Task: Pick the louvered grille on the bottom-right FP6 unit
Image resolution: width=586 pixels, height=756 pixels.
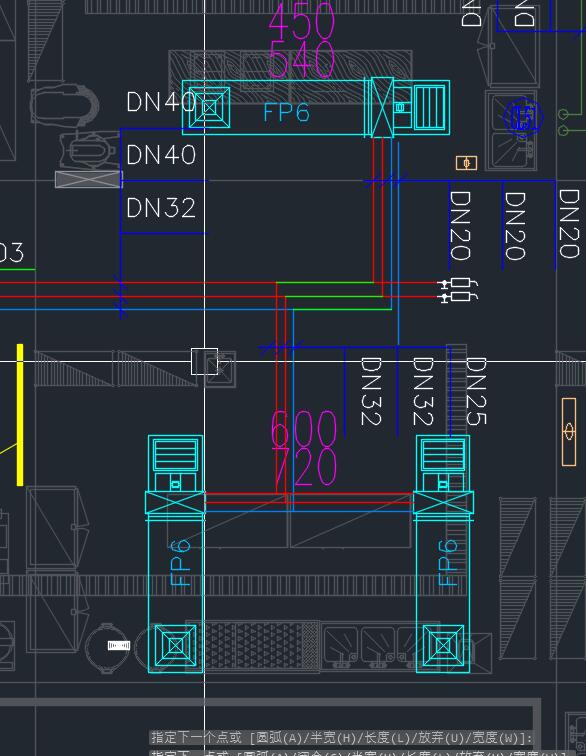Action: tap(443, 454)
